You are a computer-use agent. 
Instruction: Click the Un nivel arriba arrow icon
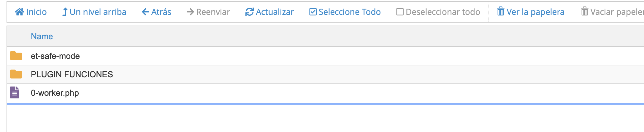(65, 12)
